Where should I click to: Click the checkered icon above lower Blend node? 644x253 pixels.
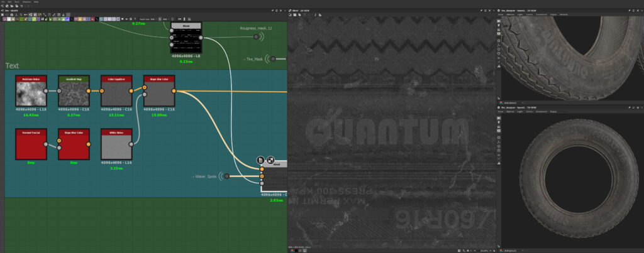point(270,160)
